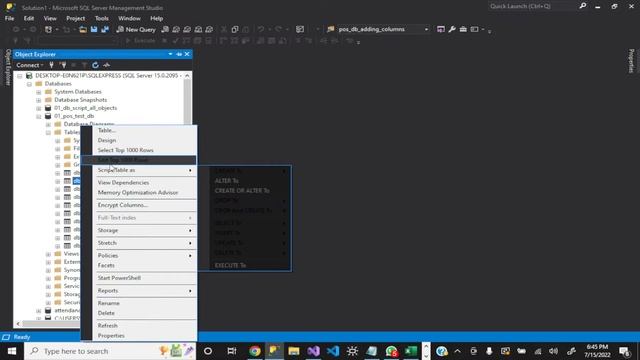Open Activity Monitor icon in Object Explorer toolbar

click(107, 65)
